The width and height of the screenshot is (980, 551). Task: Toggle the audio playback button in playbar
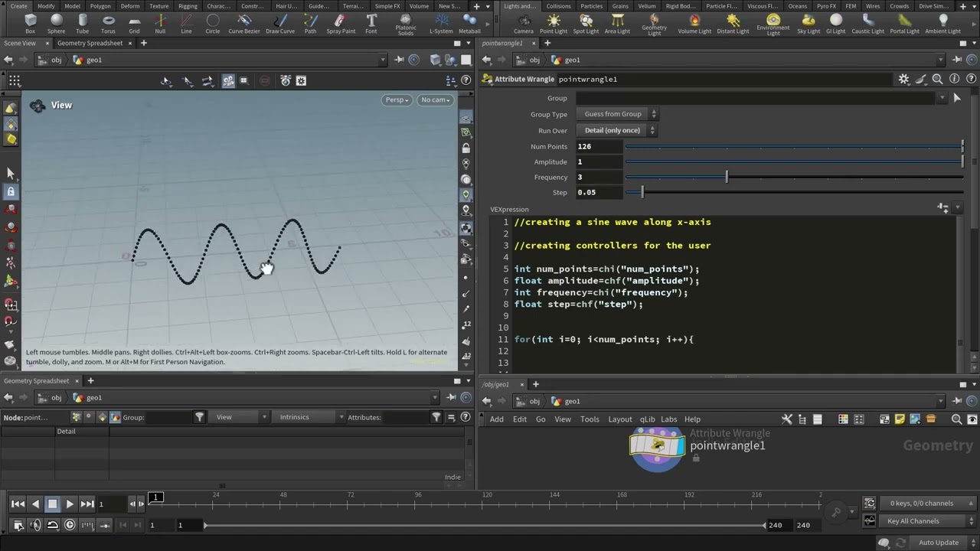point(35,525)
